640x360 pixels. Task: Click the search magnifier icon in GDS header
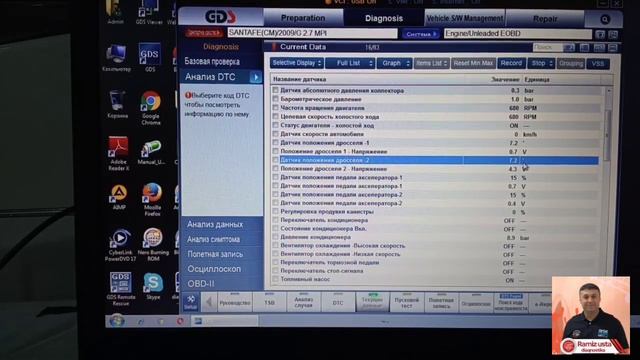604,19
